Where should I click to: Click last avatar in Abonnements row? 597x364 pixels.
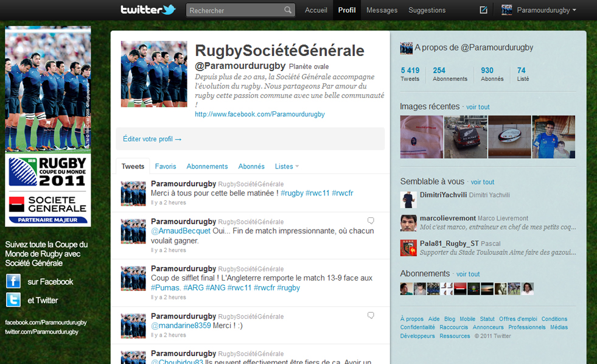click(x=528, y=289)
